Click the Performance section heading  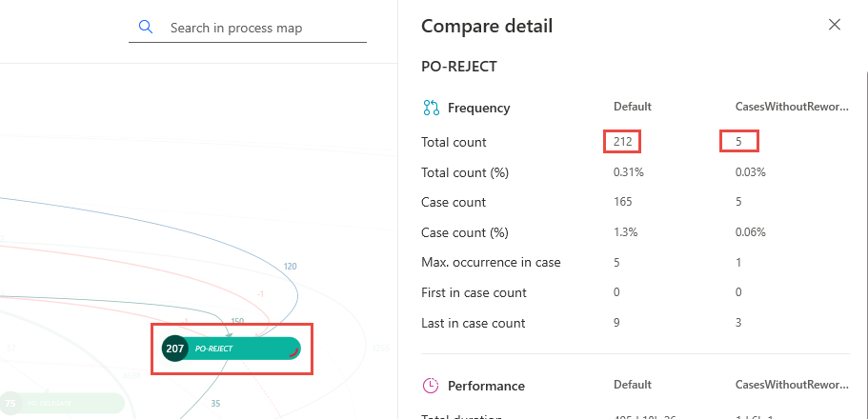[x=486, y=386]
